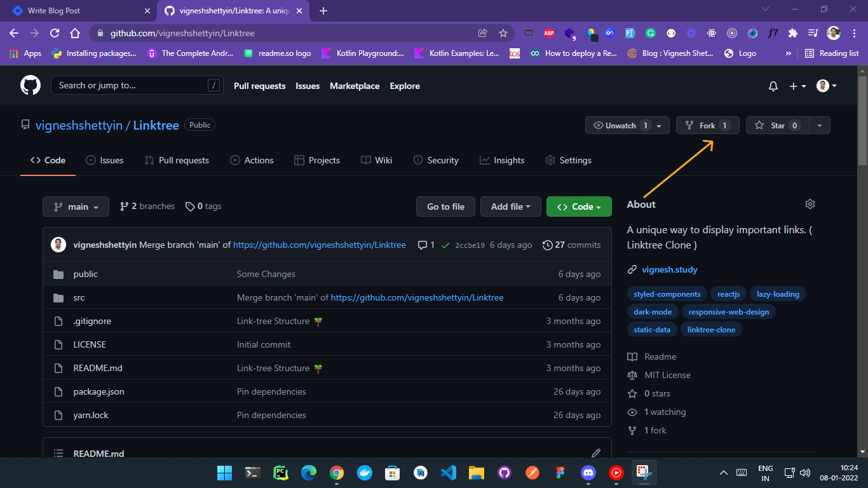Edit README.md with pencil icon
This screenshot has width=868, height=488.
tap(595, 453)
